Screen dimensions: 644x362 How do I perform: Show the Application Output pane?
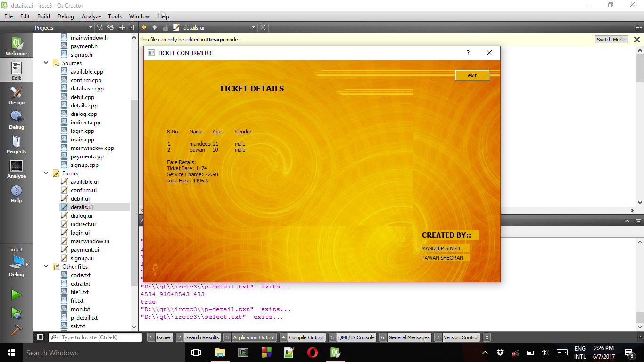coord(250,337)
